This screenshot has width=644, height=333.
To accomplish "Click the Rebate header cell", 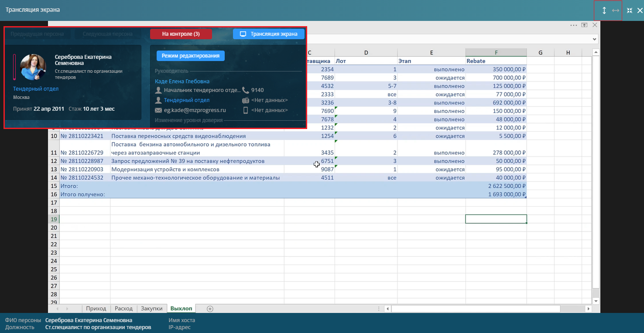I will pyautogui.click(x=496, y=61).
